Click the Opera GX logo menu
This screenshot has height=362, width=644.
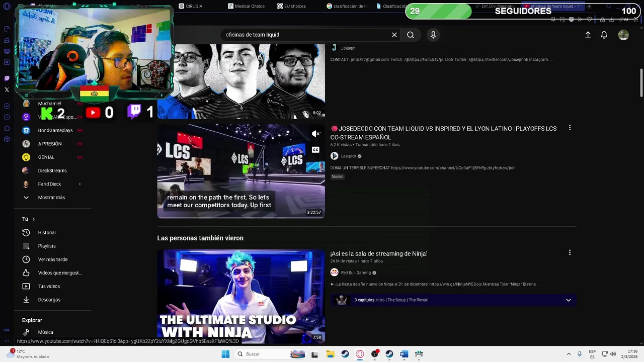click(x=7, y=7)
